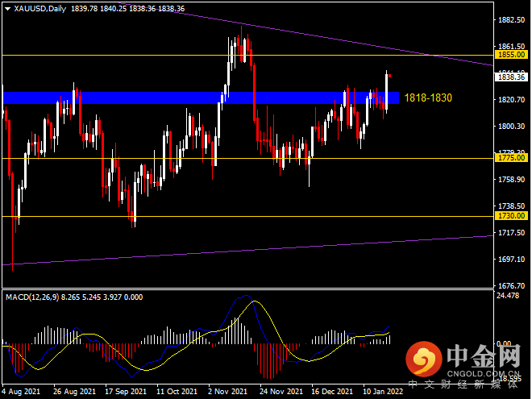The image size is (532, 399).
Task: Select the 11 Oct 2021 date label
Action: (177, 392)
